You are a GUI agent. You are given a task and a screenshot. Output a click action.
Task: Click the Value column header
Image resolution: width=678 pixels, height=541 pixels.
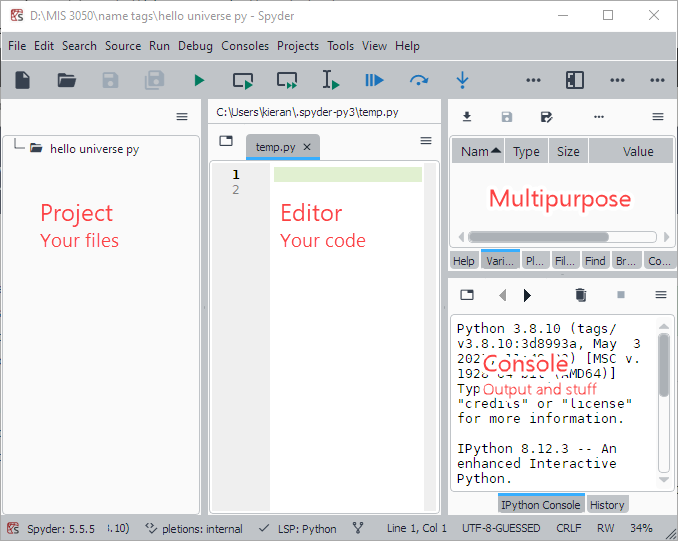pos(630,151)
